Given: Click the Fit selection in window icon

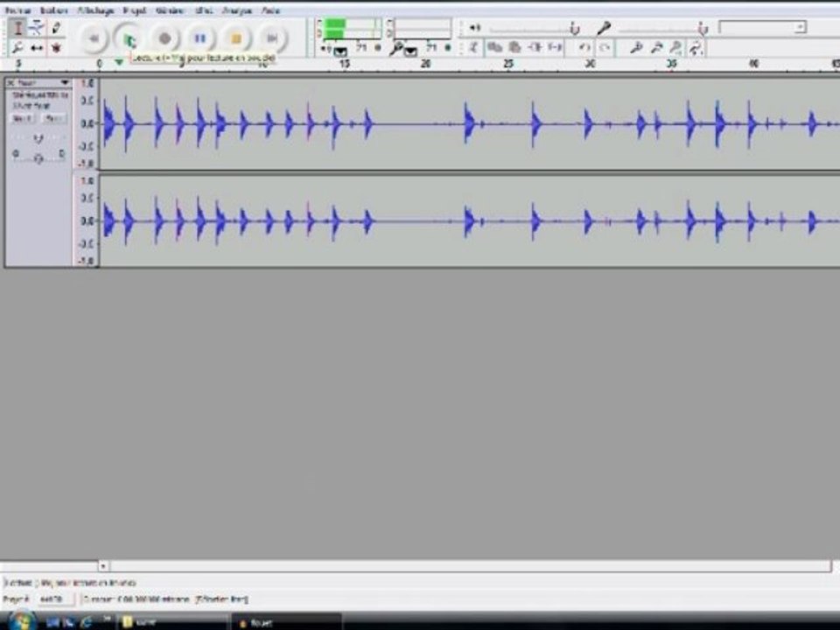Looking at the screenshot, I should 676,47.
